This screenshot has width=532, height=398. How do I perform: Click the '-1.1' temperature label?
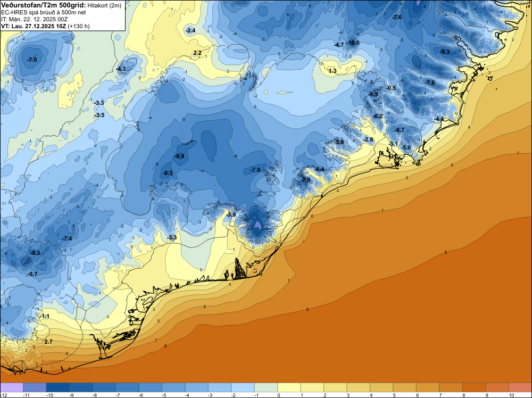tap(45, 316)
